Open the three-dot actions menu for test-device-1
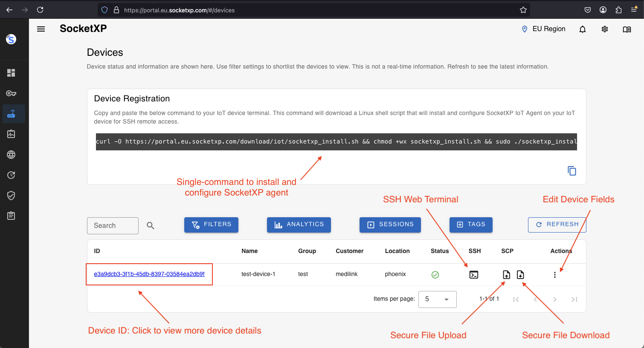The height and width of the screenshot is (348, 644). pos(555,275)
